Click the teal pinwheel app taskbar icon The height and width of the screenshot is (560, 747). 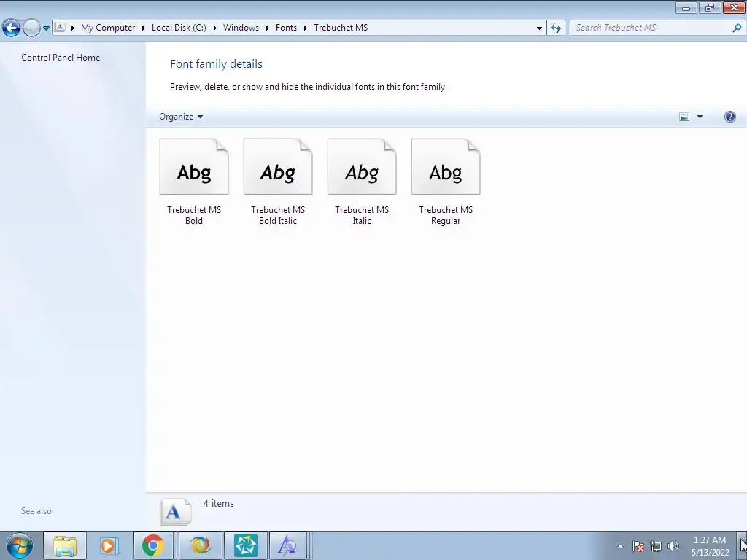[246, 545]
